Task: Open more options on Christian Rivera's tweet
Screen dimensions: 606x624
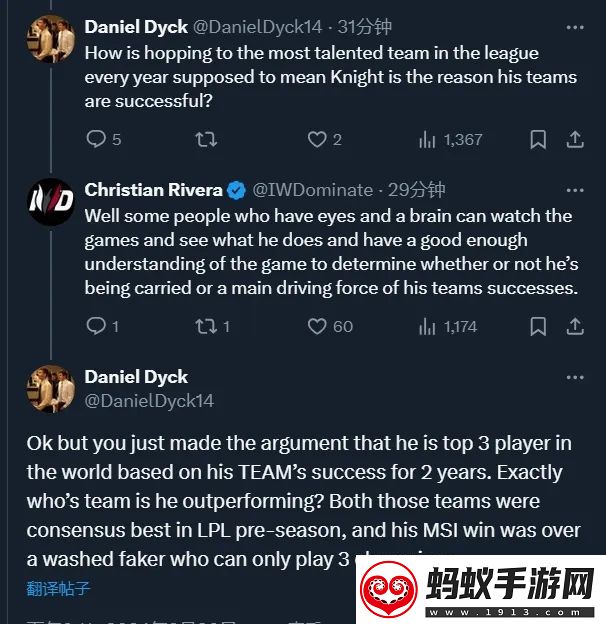Action: tap(575, 190)
